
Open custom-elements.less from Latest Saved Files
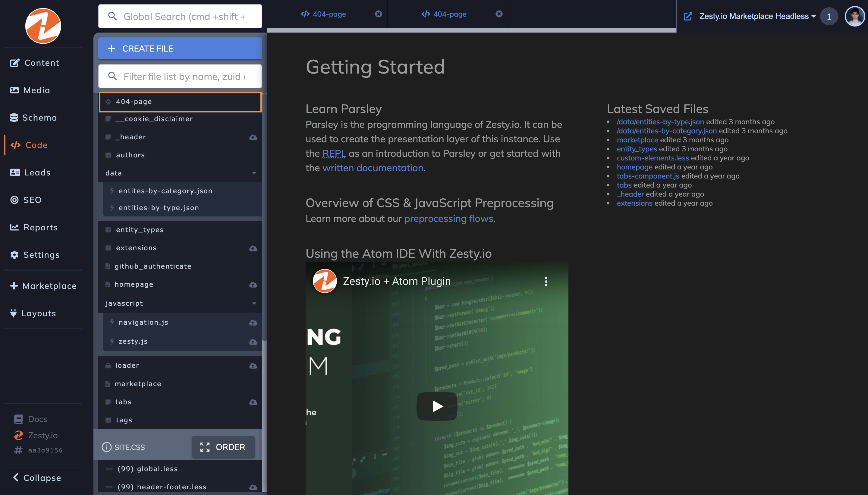653,158
